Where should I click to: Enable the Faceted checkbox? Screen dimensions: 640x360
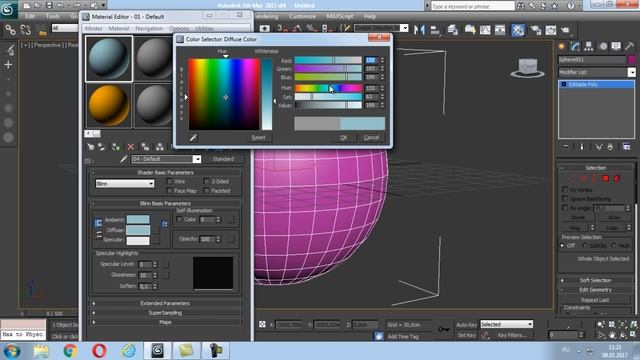[x=207, y=191]
